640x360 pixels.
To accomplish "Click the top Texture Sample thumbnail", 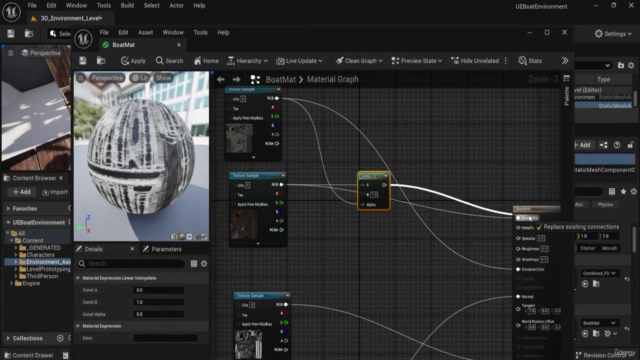I will pyautogui.click(x=239, y=138).
